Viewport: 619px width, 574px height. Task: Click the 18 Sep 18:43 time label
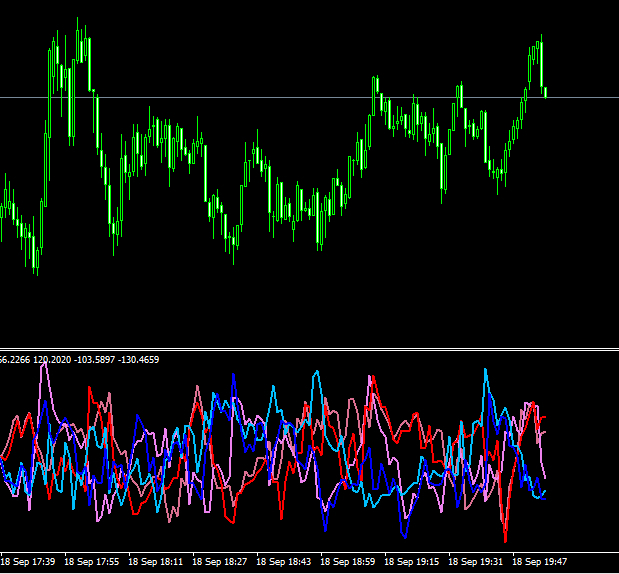coord(284,562)
